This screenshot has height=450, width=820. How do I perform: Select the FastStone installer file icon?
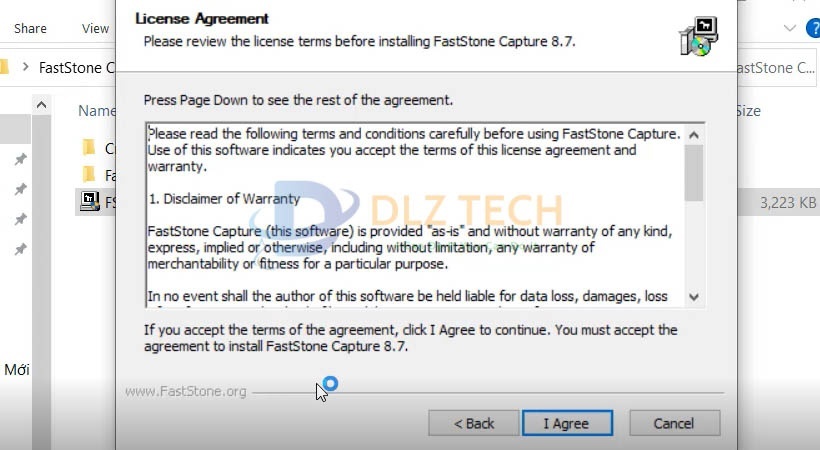(x=89, y=201)
